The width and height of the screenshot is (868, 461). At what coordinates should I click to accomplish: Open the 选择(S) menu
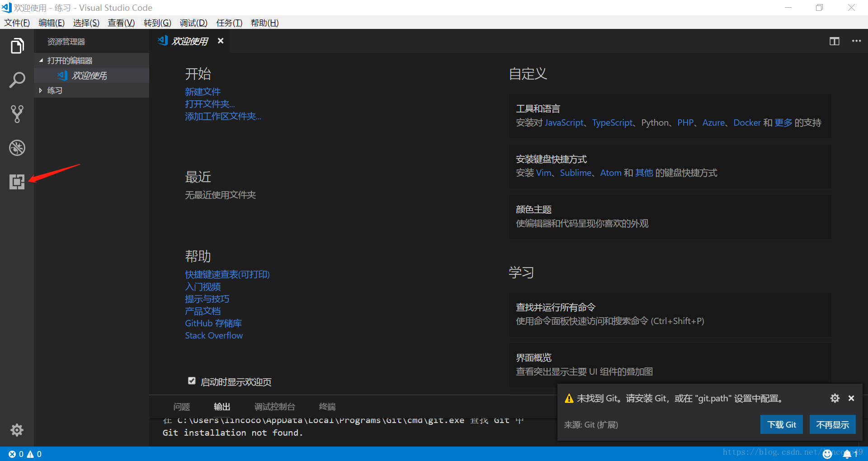tap(86, 23)
